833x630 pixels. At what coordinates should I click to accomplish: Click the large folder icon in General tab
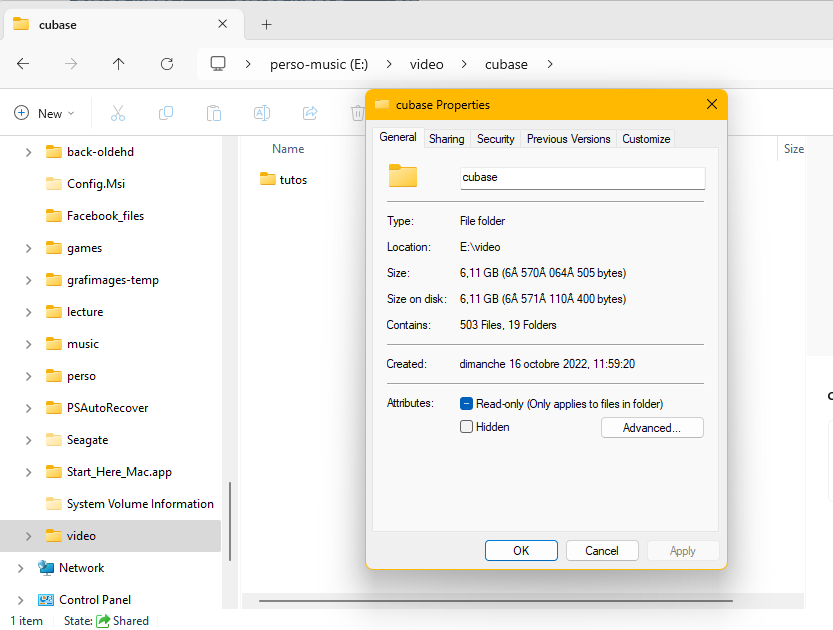[x=403, y=176]
